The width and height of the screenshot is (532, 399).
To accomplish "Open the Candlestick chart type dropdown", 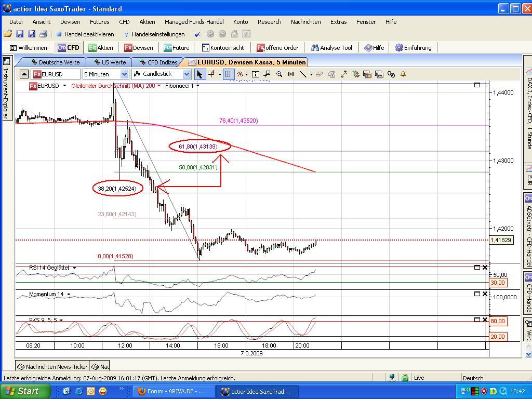I will pos(188,74).
